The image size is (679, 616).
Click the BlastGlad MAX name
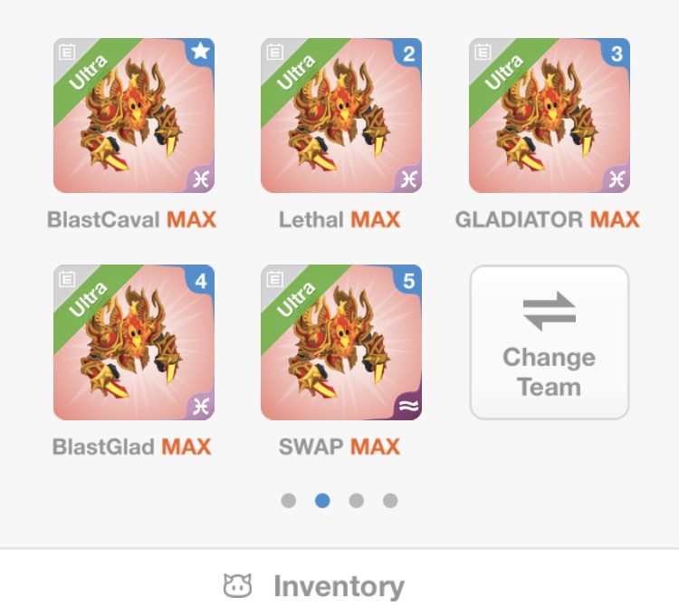[131, 447]
